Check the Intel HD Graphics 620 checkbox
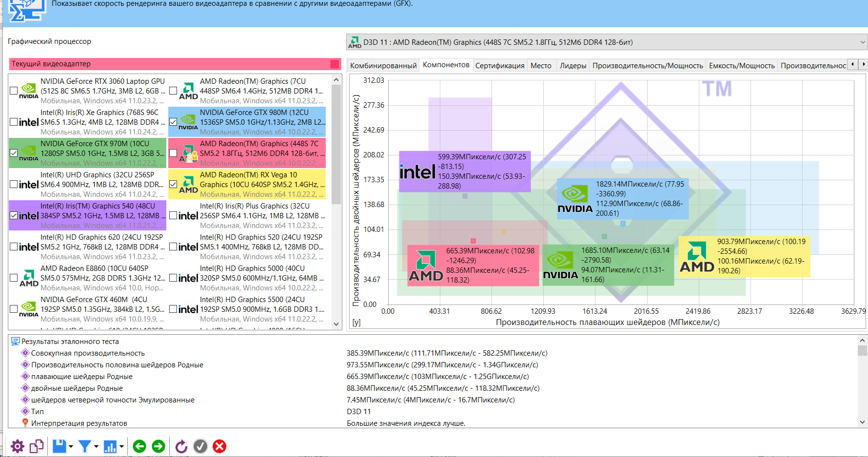Viewport: 868px width, 457px height. click(x=14, y=247)
